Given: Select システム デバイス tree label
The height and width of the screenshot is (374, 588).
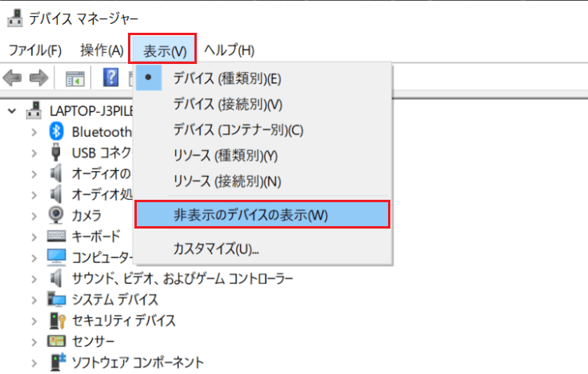Looking at the screenshot, I should [x=114, y=300].
